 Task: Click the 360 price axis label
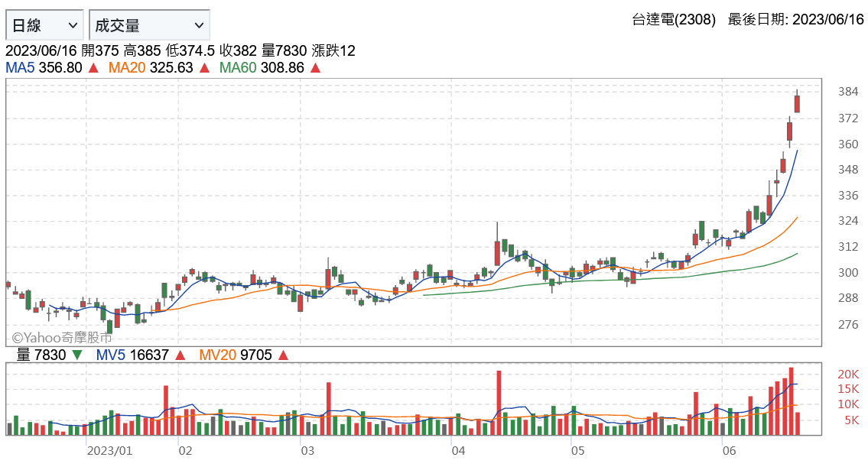point(848,144)
